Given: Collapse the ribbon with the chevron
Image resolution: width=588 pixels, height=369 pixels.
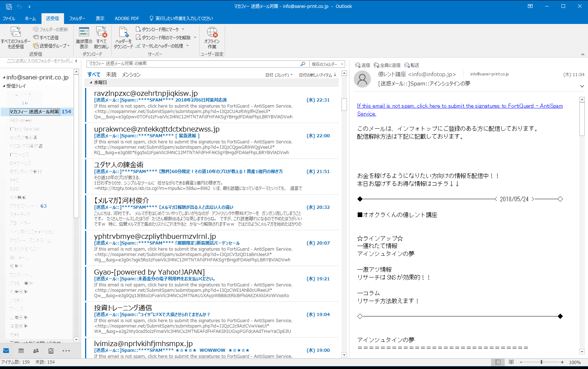Looking at the screenshot, I should tap(583, 54).
